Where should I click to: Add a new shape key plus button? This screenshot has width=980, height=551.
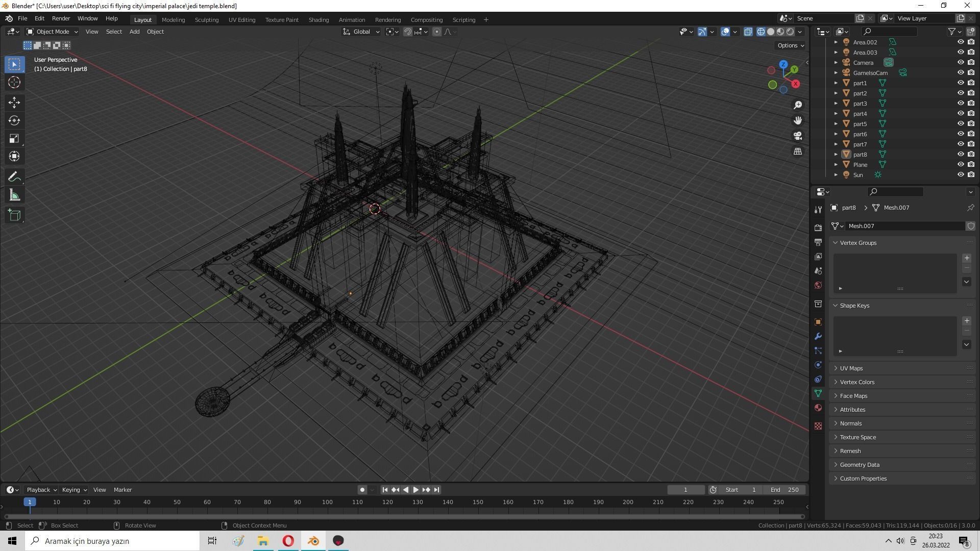[x=967, y=321]
